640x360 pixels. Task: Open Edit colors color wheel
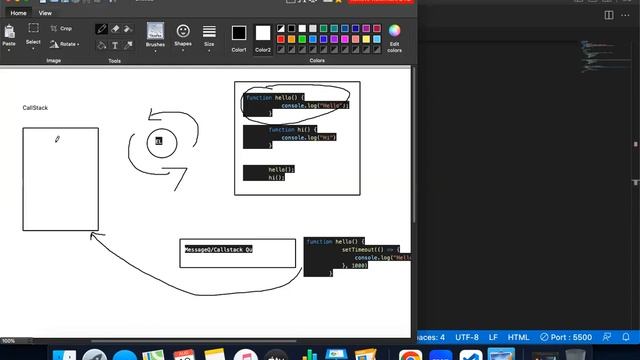tap(394, 31)
